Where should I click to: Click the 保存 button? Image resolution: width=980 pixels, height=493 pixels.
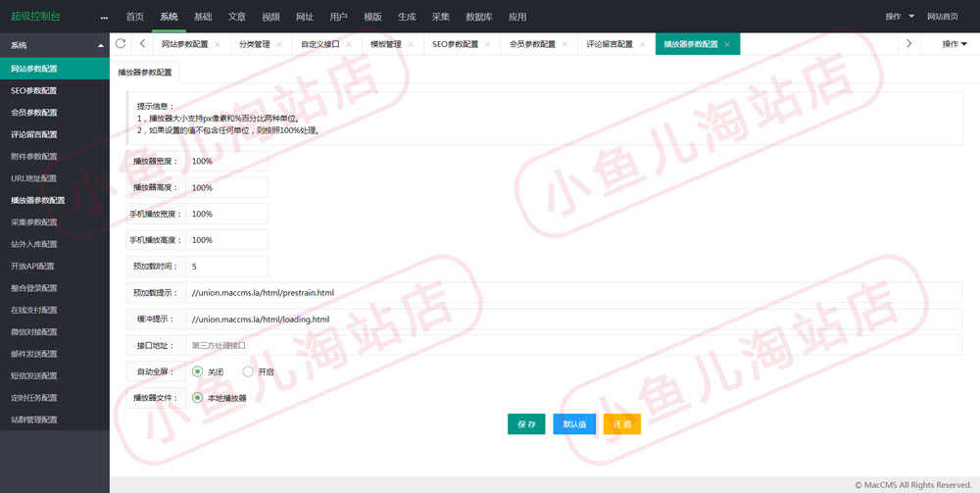click(x=526, y=424)
